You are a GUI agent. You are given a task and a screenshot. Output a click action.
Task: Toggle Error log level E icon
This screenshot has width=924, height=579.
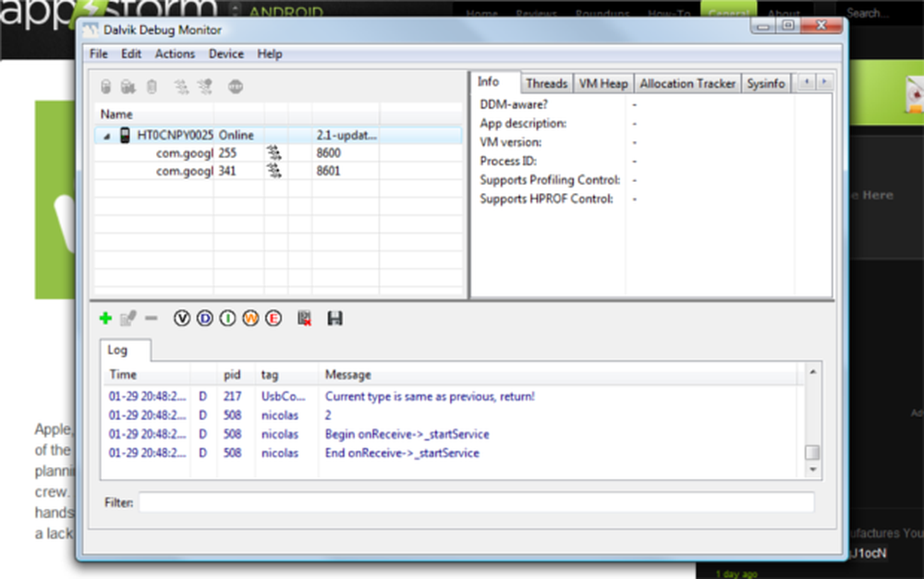[x=274, y=319]
